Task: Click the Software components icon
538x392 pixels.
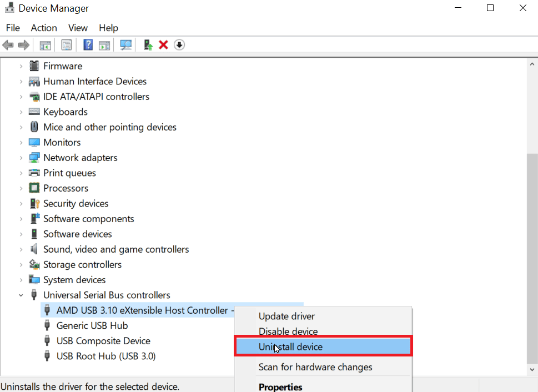Action: click(x=35, y=218)
